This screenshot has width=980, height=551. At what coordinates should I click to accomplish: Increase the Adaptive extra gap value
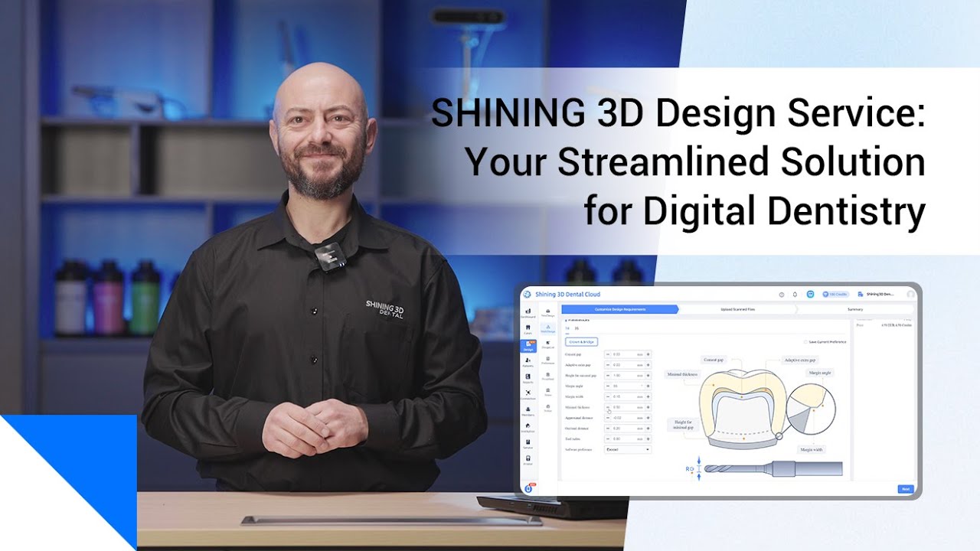tap(648, 365)
